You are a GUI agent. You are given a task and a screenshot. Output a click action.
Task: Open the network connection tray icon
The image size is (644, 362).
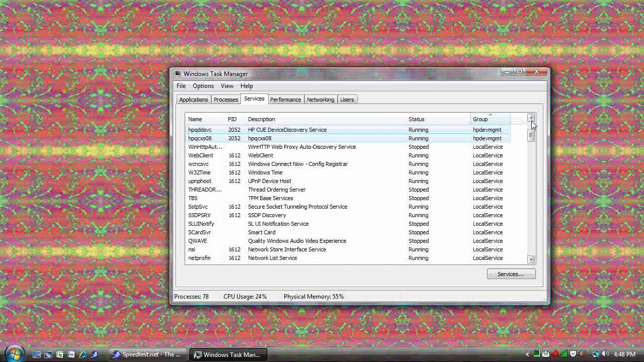[596, 354]
